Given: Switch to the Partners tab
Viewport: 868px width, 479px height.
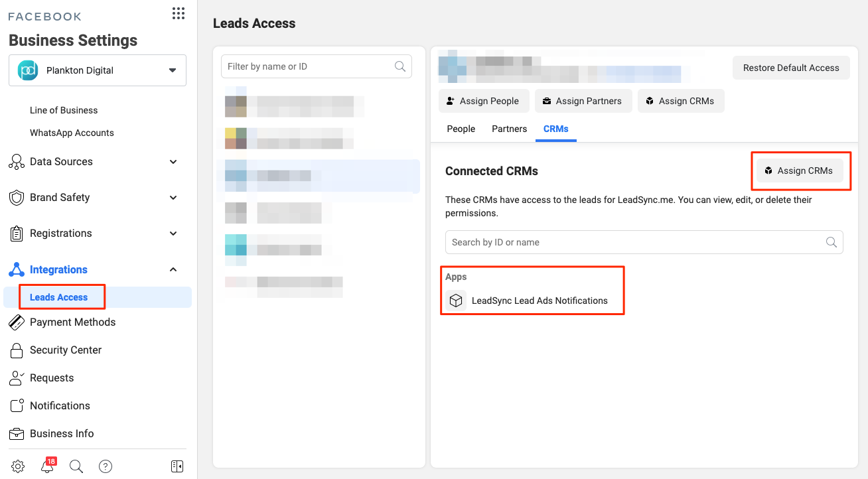Looking at the screenshot, I should click(x=509, y=129).
